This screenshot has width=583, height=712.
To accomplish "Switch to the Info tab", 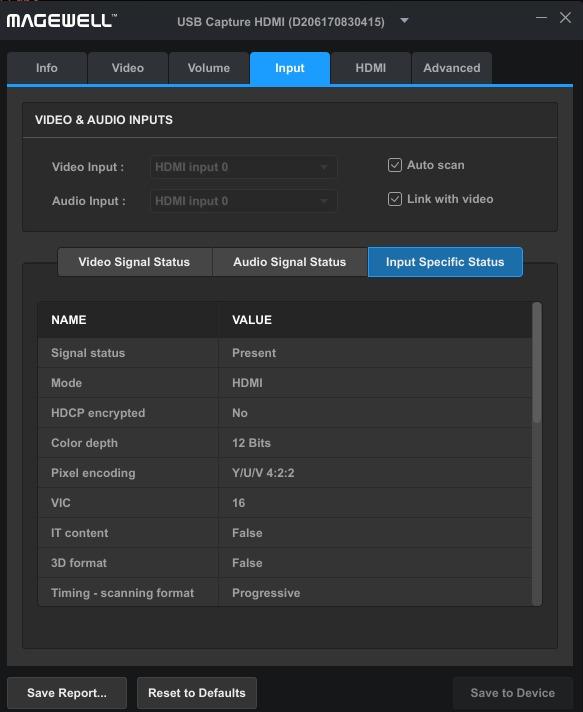I will click(x=47, y=68).
